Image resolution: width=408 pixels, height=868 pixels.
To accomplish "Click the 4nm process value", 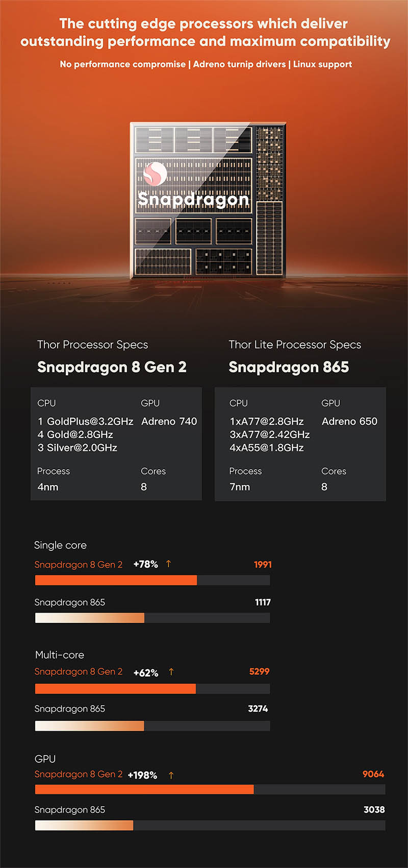I will (x=48, y=487).
